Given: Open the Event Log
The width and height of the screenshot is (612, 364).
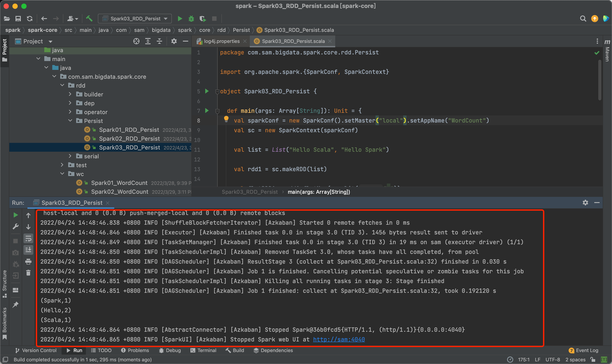Looking at the screenshot, I should click(583, 350).
